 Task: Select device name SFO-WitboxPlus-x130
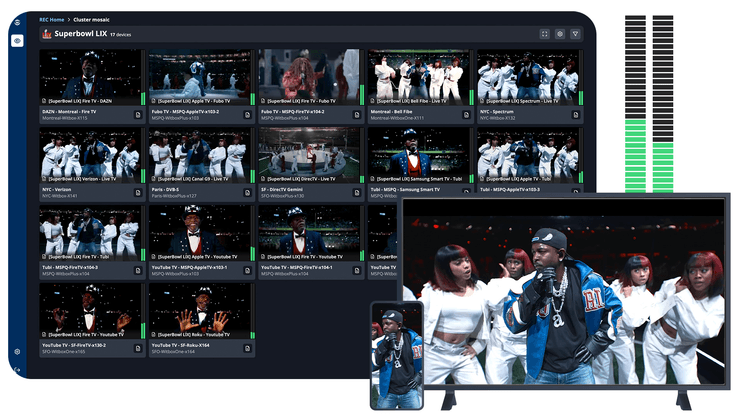pyautogui.click(x=282, y=196)
